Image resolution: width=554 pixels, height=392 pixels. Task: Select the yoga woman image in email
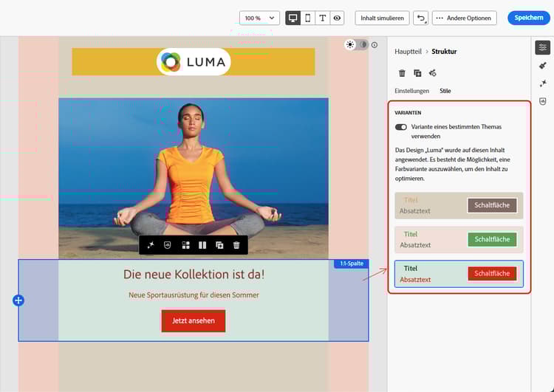194,179
